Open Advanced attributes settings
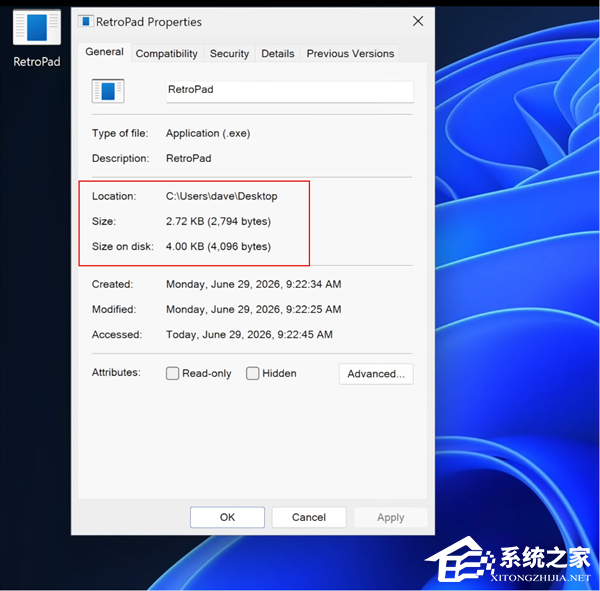The width and height of the screenshot is (600, 591). point(376,374)
